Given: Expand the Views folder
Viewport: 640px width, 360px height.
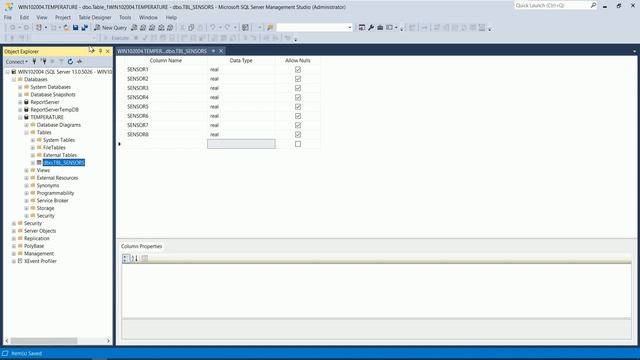Looking at the screenshot, I should point(27,170).
